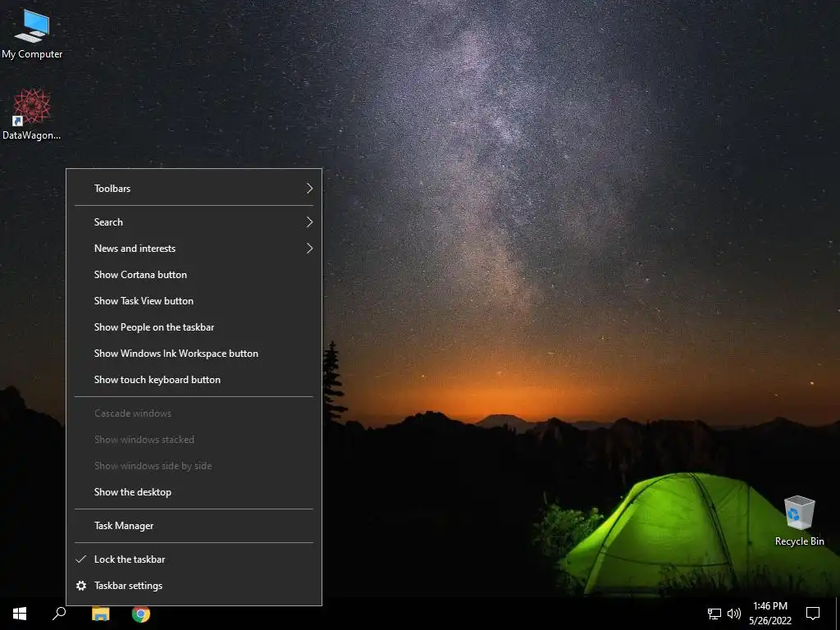840x630 pixels.
Task: Open the My Computer desktop icon
Action: pyautogui.click(x=32, y=34)
